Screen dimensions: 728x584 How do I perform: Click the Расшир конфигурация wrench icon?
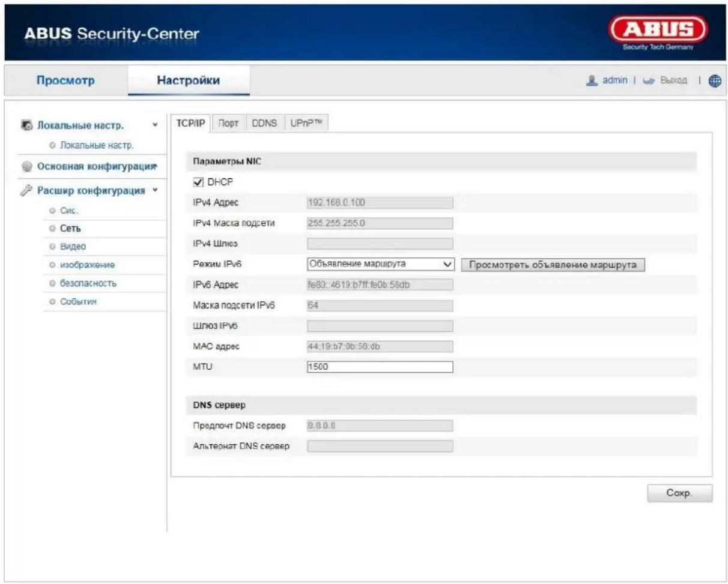coord(27,191)
